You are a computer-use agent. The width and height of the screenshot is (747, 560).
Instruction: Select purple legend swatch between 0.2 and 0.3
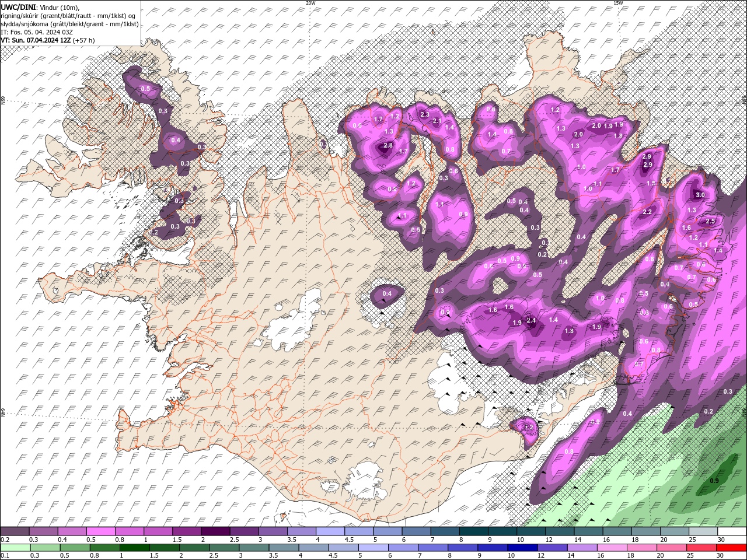coord(15,531)
